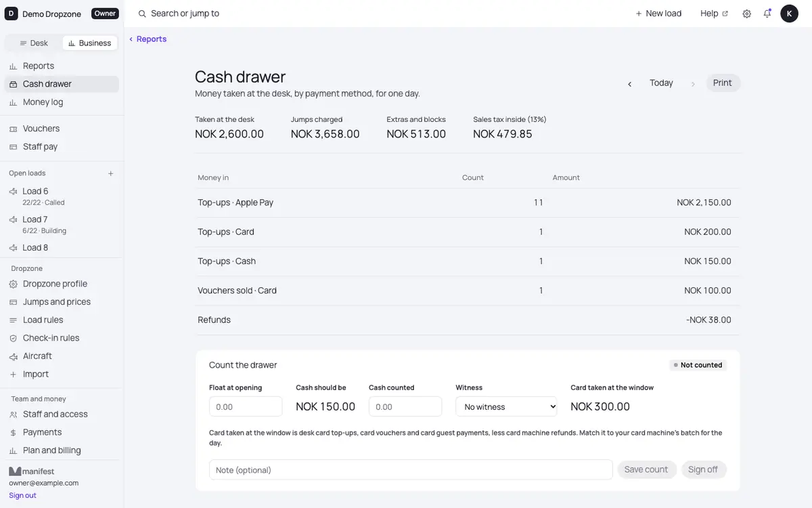Focus the Cash counted field

[405, 406]
